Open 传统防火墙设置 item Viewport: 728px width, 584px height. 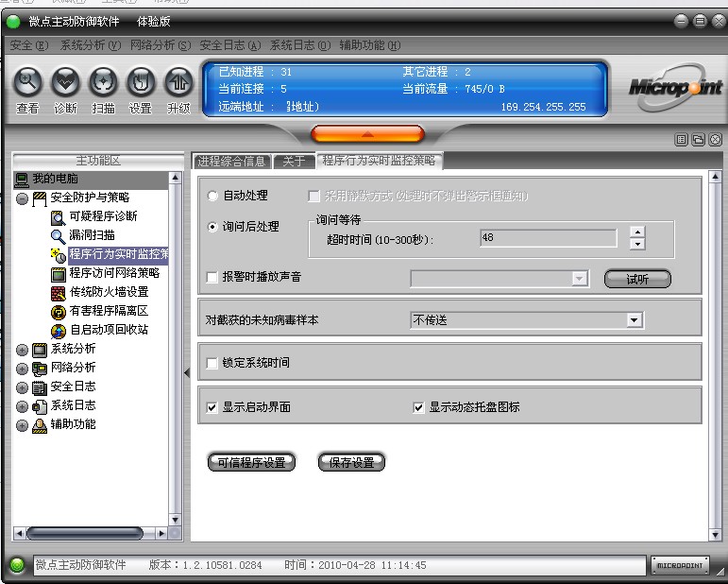pyautogui.click(x=109, y=292)
